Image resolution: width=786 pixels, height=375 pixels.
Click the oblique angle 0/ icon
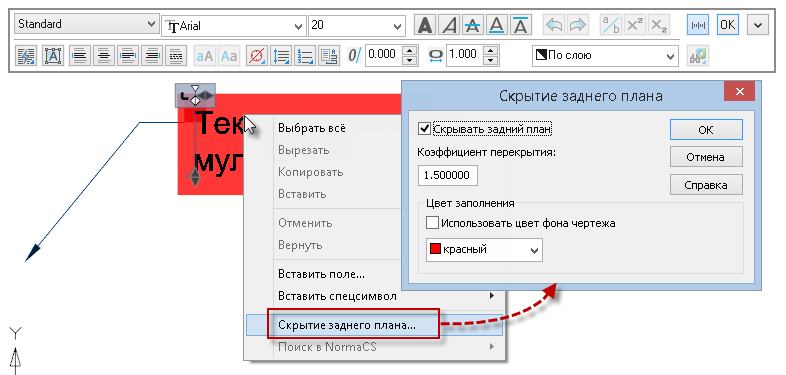tap(354, 55)
